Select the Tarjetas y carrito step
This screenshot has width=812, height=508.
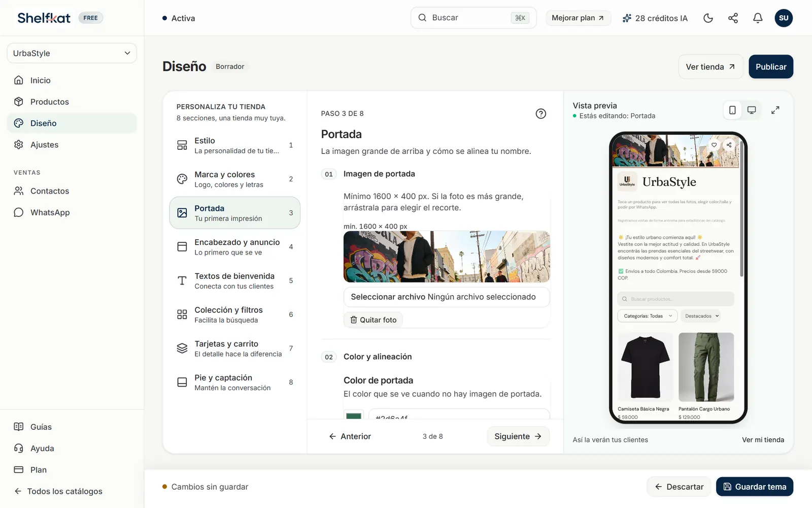coord(234,348)
